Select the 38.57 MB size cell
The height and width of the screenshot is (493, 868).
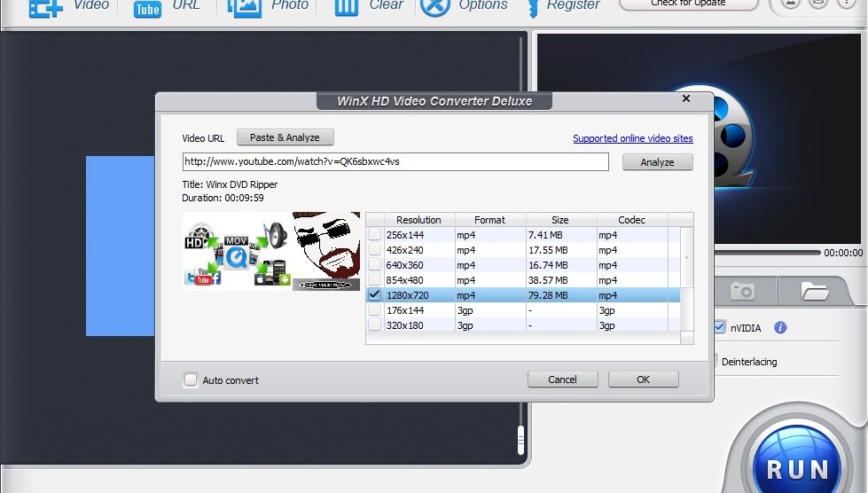[548, 279]
